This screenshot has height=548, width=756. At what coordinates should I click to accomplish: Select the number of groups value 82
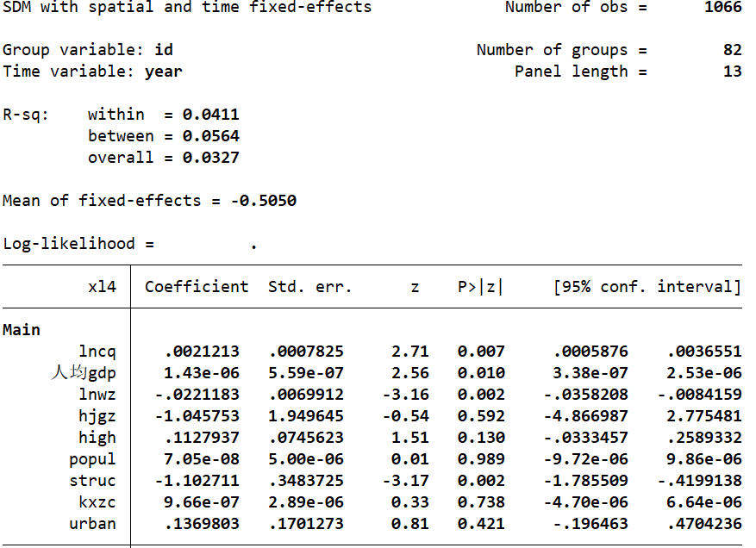(x=732, y=50)
